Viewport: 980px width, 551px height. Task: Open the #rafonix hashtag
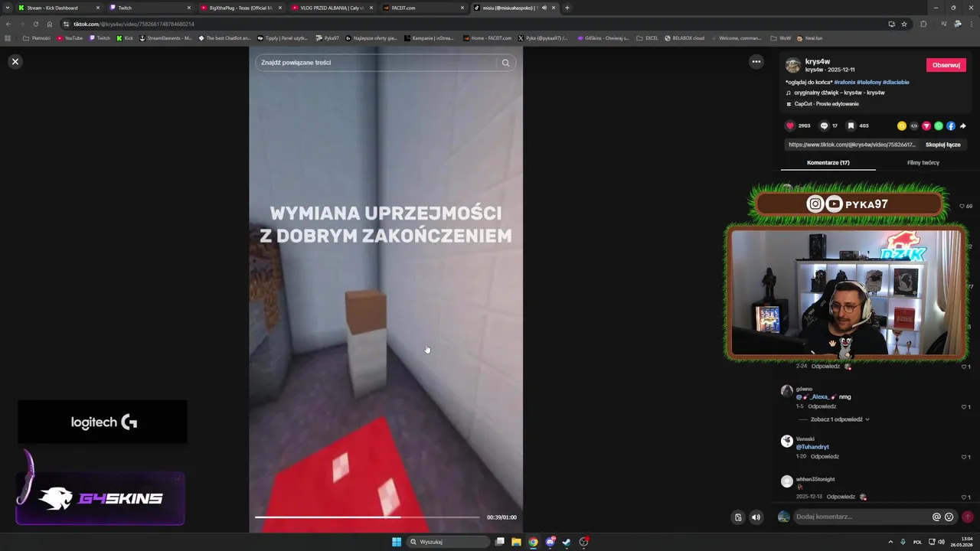coord(844,82)
